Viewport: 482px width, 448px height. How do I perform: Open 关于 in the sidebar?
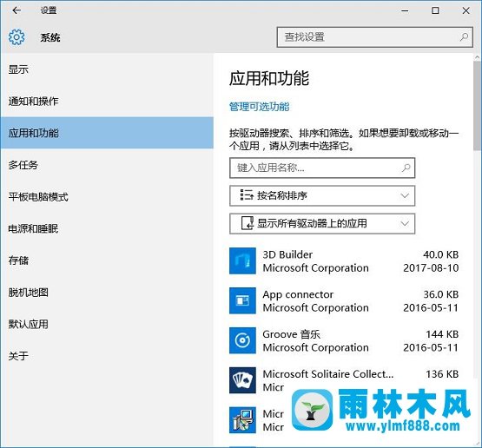pos(107,356)
